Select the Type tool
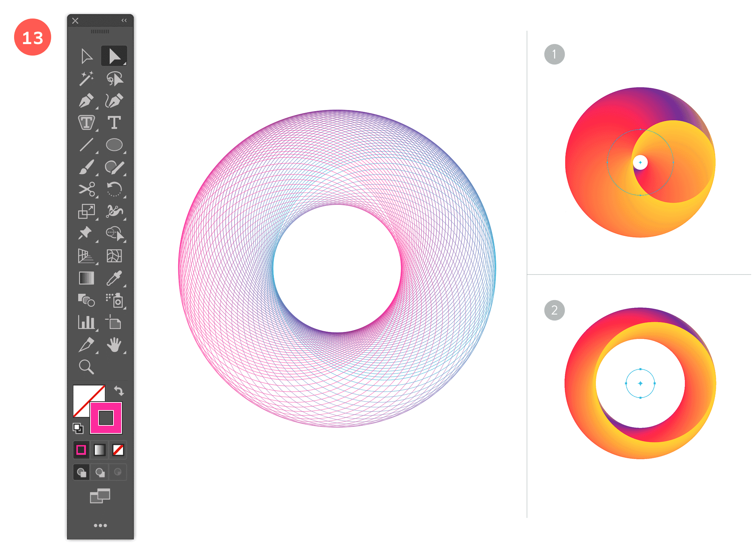Image resolution: width=756 pixels, height=552 pixels. tap(114, 123)
